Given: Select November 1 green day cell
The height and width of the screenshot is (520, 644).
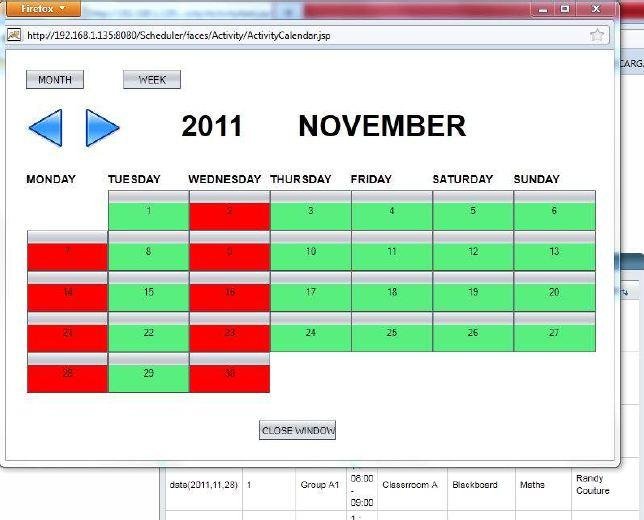Looking at the screenshot, I should pos(149,210).
